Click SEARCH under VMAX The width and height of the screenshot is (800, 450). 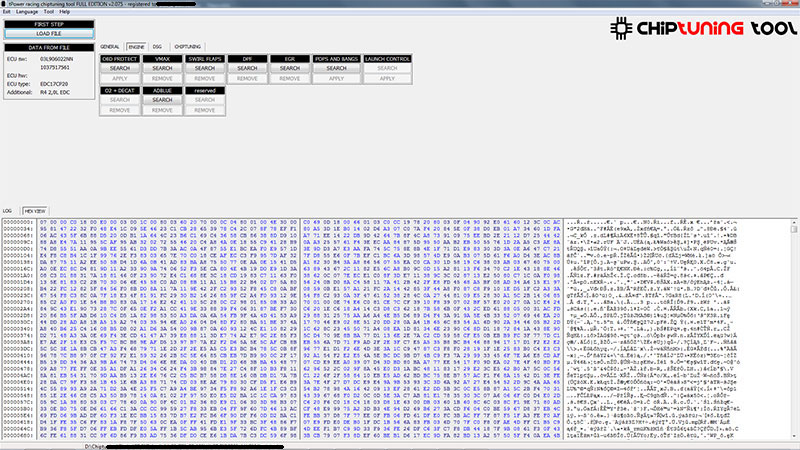(x=162, y=68)
